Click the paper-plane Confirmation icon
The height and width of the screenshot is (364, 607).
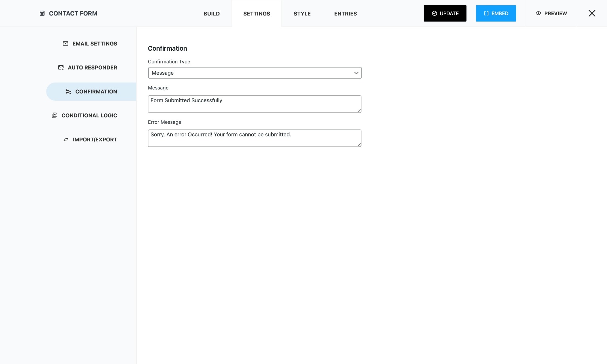tap(69, 92)
